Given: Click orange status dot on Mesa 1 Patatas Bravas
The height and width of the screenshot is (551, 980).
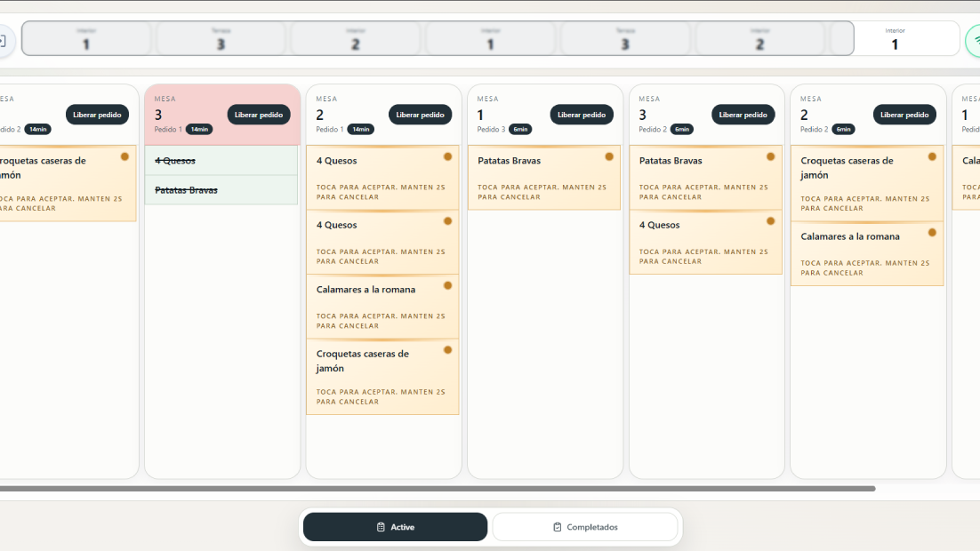Looking at the screenshot, I should [x=609, y=156].
